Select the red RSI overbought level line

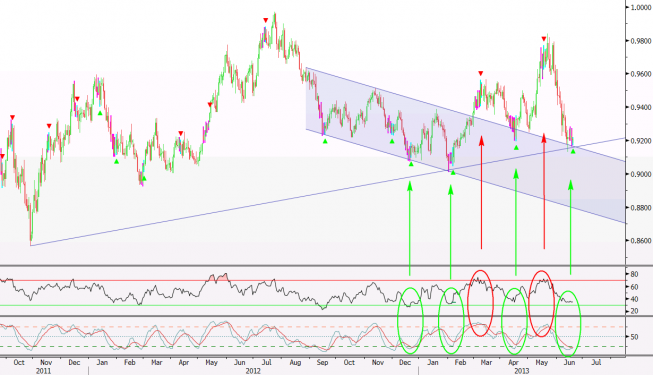[x=312, y=280]
